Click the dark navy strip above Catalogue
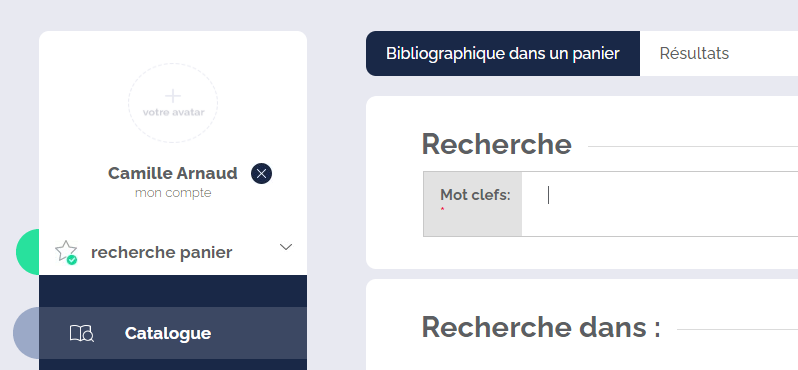 [173, 291]
